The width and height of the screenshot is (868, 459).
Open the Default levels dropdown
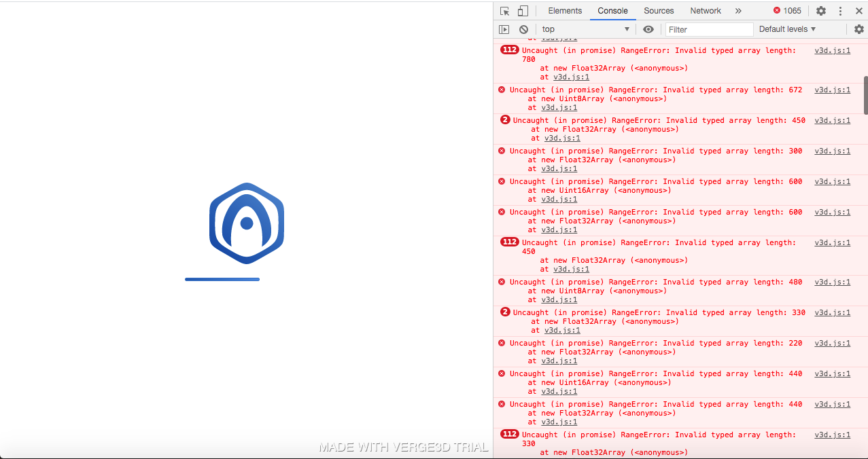787,29
